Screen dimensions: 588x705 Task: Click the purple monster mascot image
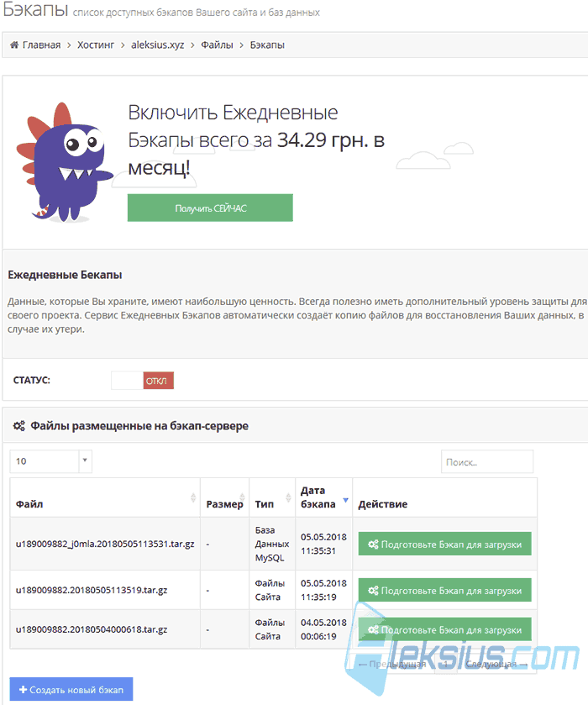(x=64, y=162)
